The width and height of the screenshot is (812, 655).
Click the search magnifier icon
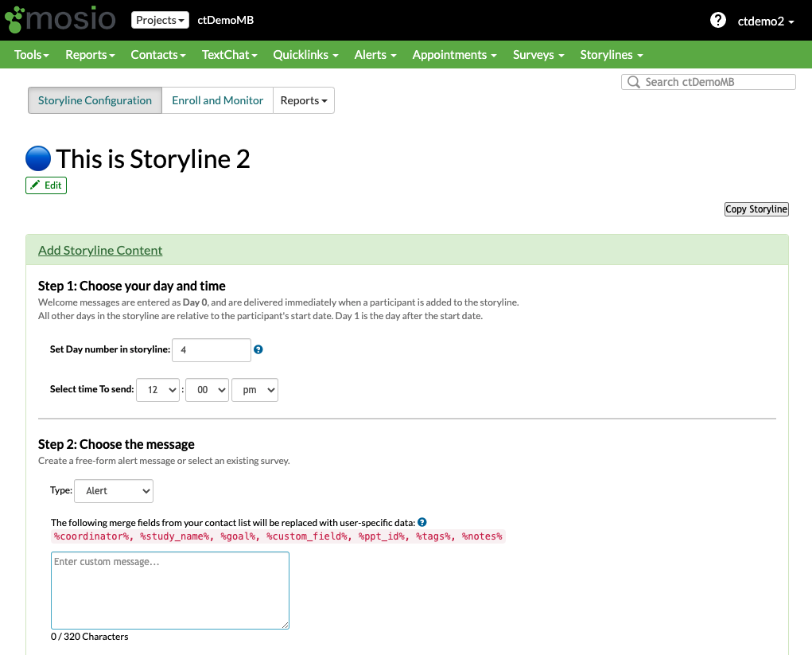tap(634, 82)
